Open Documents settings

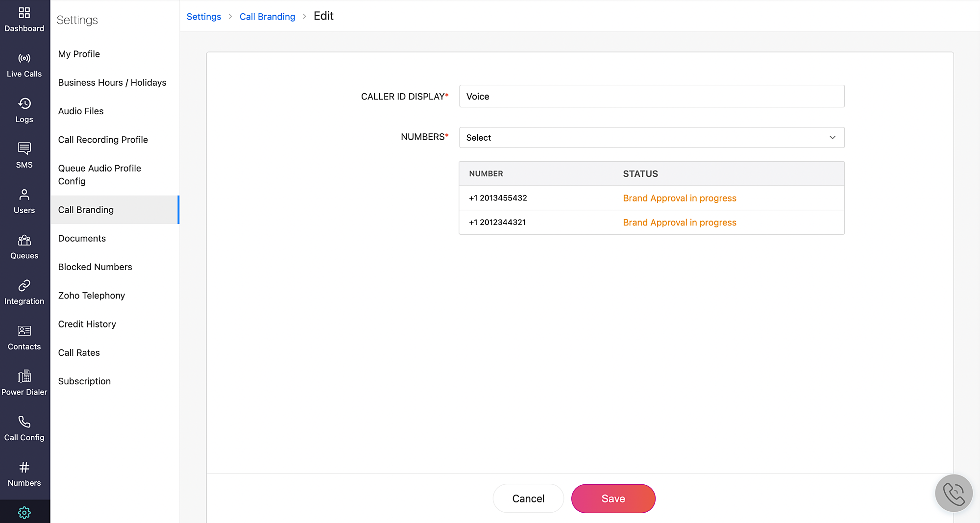[82, 238]
